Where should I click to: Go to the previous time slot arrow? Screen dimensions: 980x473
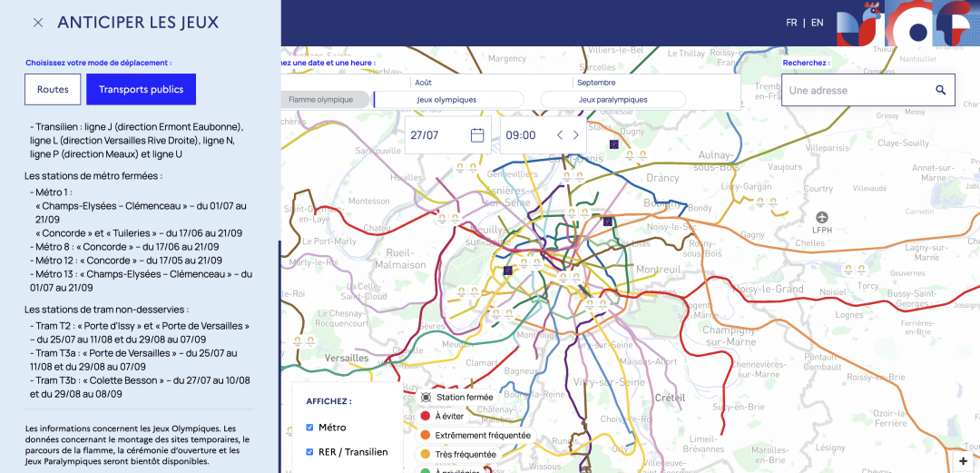pyautogui.click(x=560, y=135)
